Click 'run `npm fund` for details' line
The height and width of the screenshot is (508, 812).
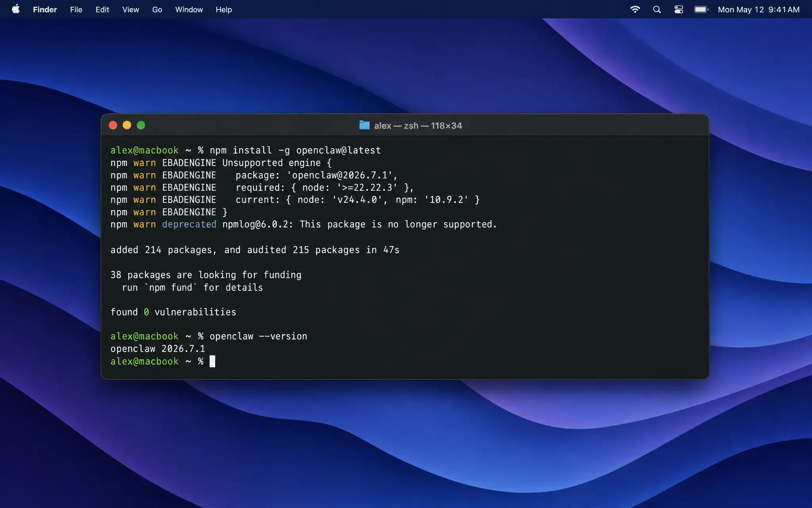pyautogui.click(x=192, y=287)
